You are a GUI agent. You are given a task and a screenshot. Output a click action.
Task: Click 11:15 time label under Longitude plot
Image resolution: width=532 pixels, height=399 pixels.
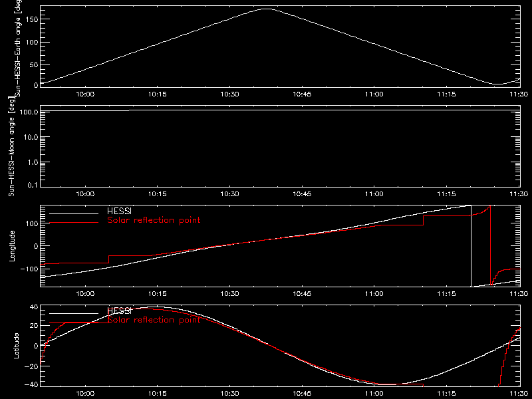click(x=446, y=294)
